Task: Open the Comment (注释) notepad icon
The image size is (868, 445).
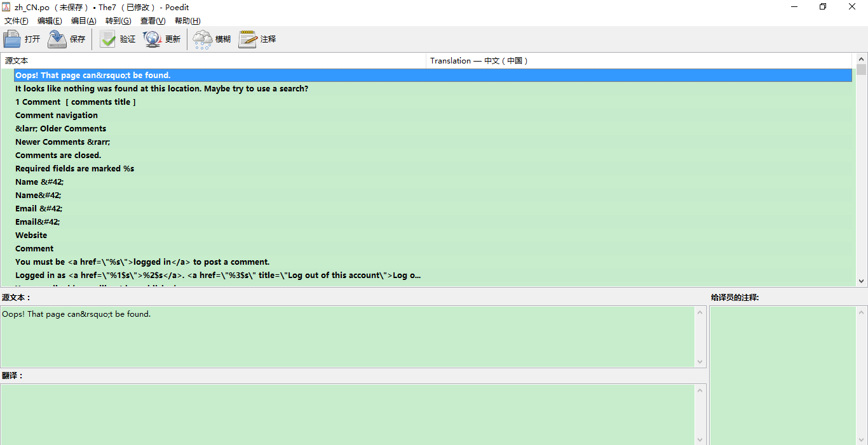Action: 248,39
